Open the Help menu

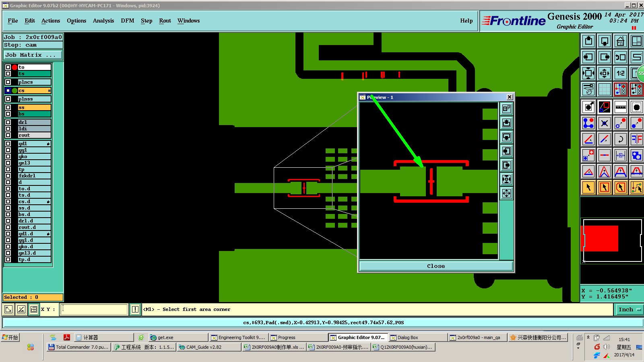point(466,21)
